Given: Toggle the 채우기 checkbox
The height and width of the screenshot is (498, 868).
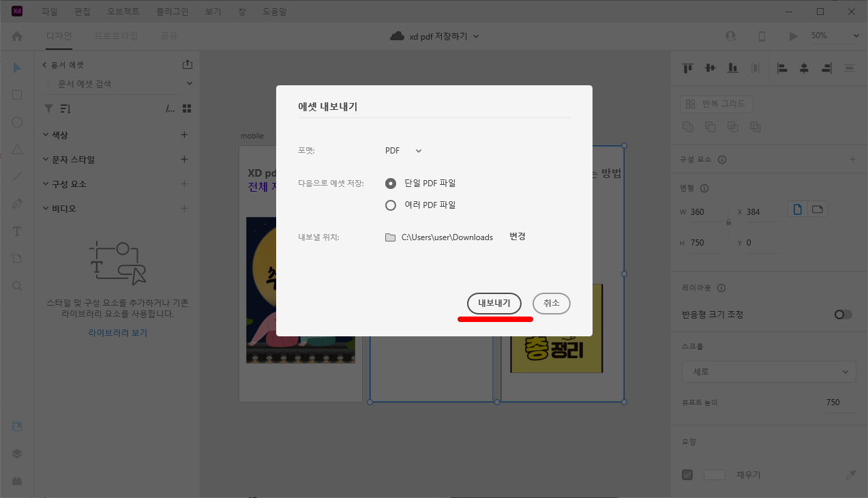Looking at the screenshot, I should [687, 475].
